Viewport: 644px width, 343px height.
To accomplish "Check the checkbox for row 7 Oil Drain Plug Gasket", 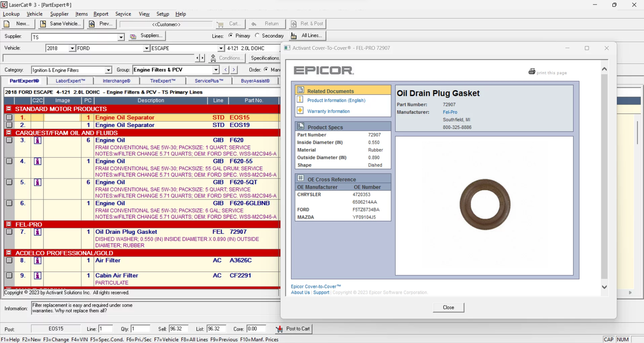I will 9,232.
